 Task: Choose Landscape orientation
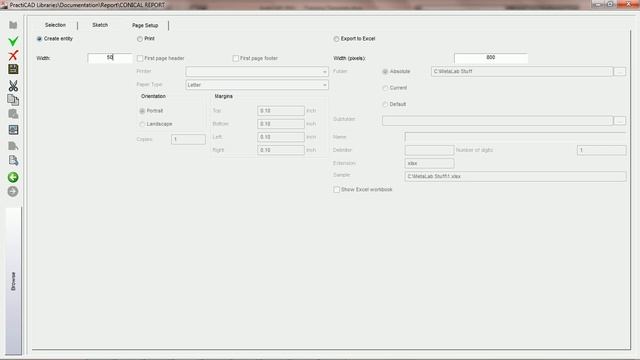coord(142,124)
